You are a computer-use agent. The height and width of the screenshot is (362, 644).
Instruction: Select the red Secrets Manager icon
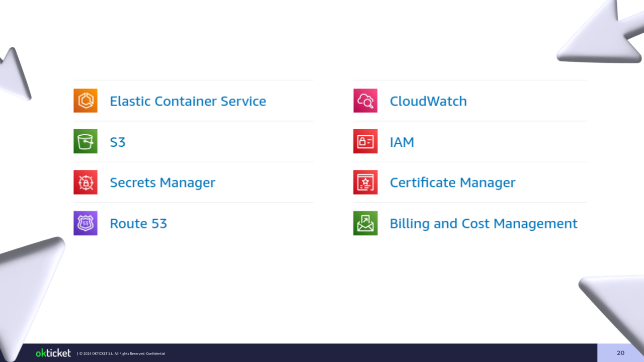tap(86, 182)
